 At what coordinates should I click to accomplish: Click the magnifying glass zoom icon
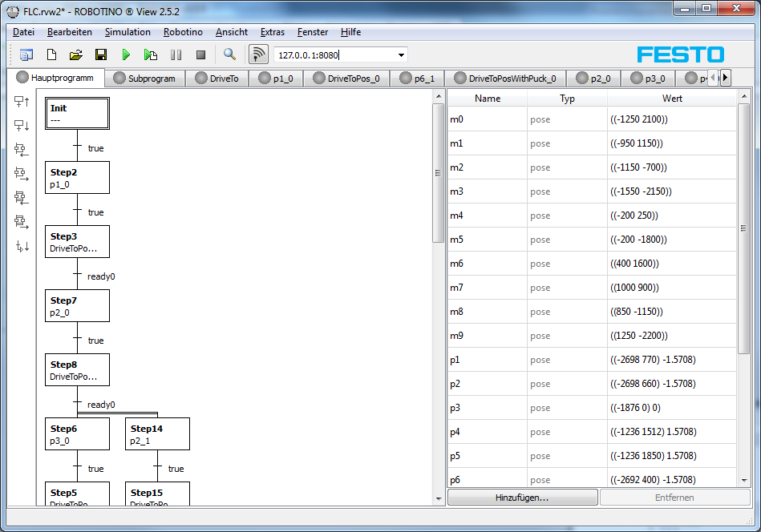coord(229,54)
